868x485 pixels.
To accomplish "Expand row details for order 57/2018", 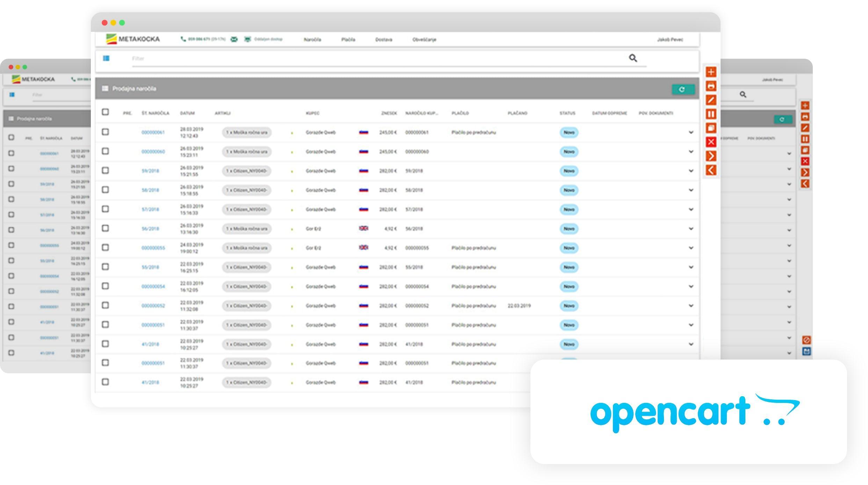I will [x=691, y=209].
